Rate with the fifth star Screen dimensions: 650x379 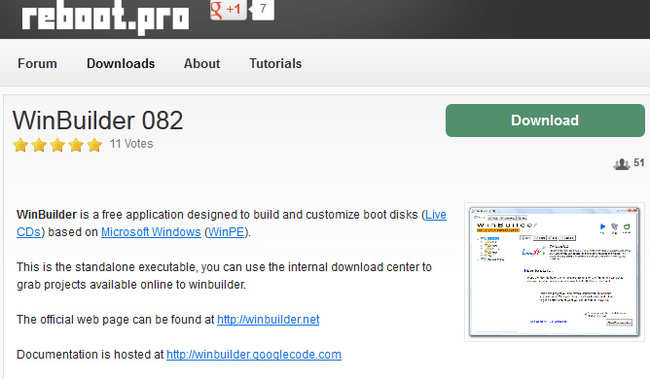[95, 145]
